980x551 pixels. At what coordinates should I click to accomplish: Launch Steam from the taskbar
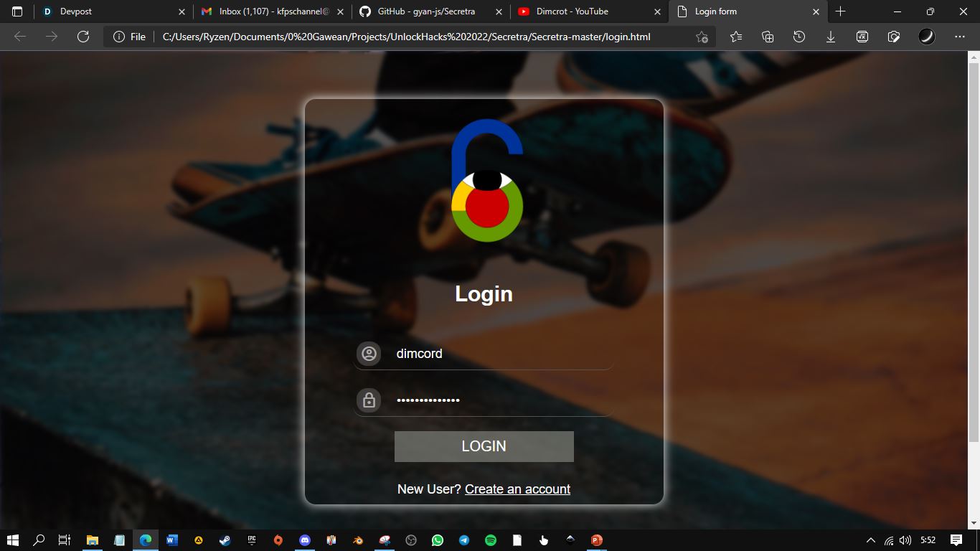pos(225,540)
